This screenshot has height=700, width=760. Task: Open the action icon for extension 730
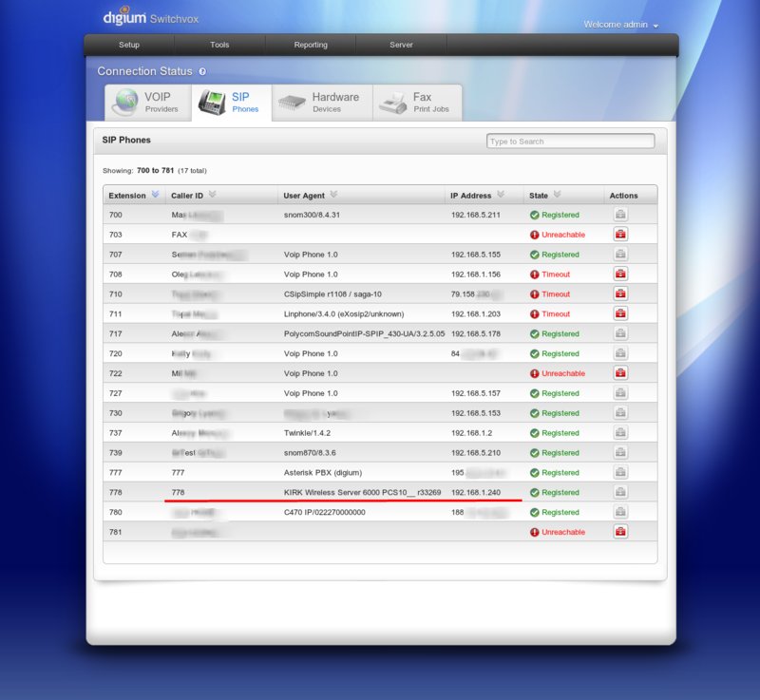tap(620, 413)
